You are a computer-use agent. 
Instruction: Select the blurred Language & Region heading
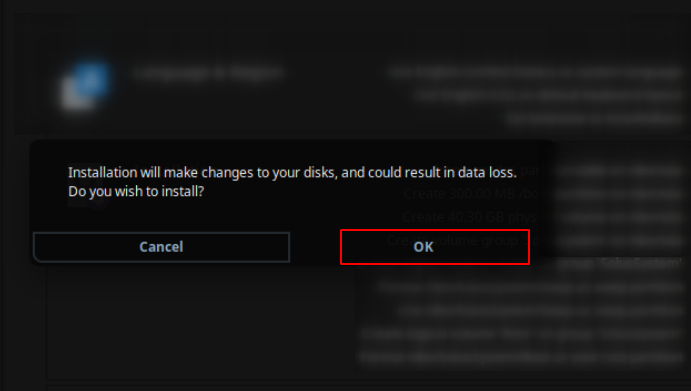click(208, 73)
